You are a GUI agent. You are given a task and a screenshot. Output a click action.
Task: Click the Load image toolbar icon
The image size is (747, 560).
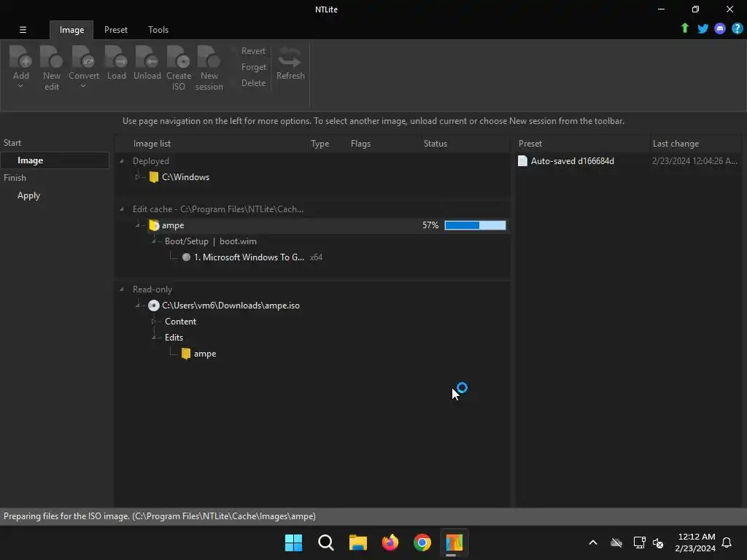(116, 57)
